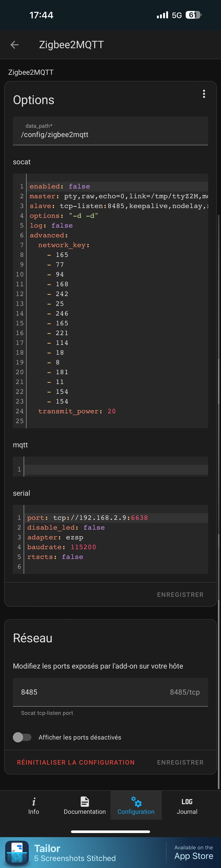Tap the Socat tcp-listen port description

(x=47, y=713)
